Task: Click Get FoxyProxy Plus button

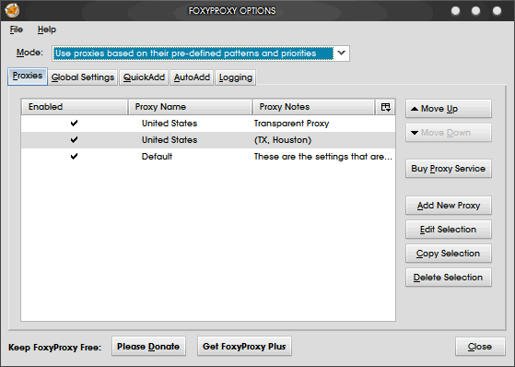Action: (244, 347)
